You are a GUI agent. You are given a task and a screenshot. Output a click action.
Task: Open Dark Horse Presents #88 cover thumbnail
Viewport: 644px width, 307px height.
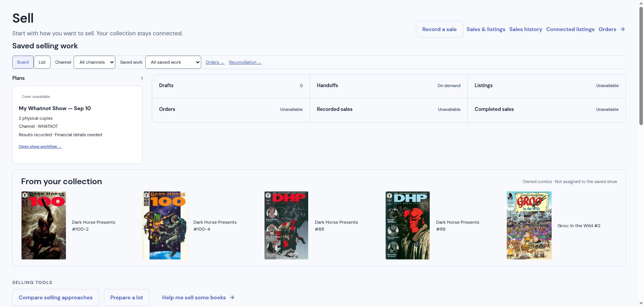286,225
